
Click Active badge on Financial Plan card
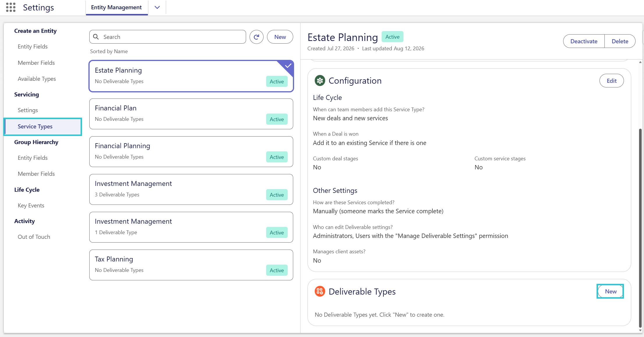pyautogui.click(x=277, y=119)
